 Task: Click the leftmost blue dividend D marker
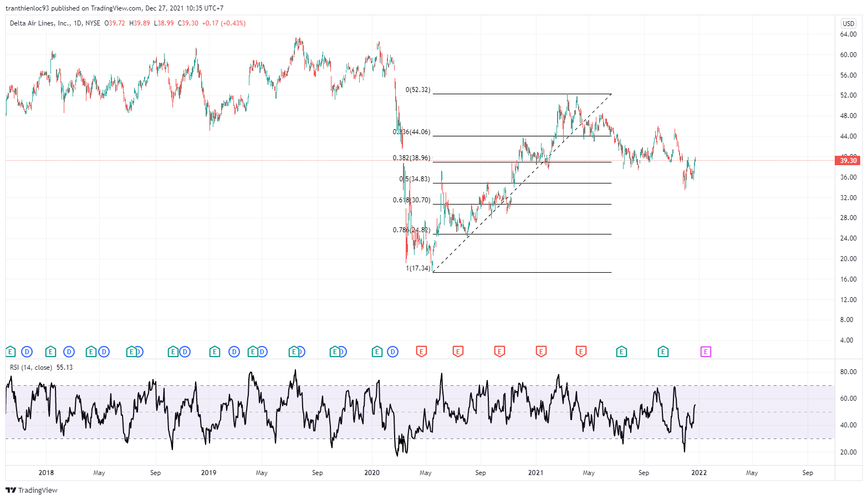27,351
